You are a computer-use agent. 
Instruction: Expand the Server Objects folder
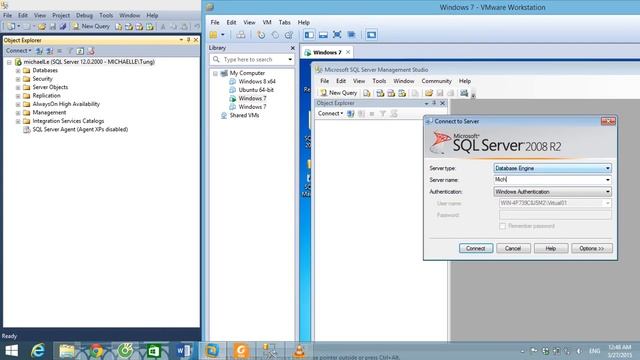[18, 87]
